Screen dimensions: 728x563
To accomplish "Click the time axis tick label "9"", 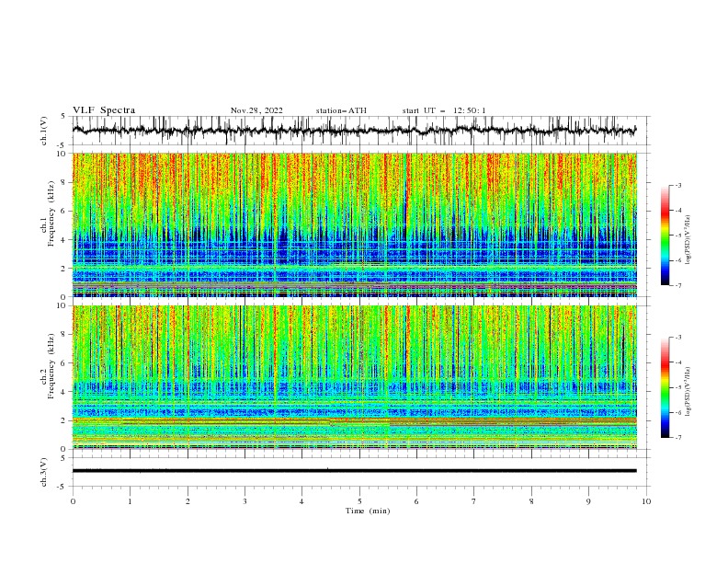I will [x=588, y=501].
